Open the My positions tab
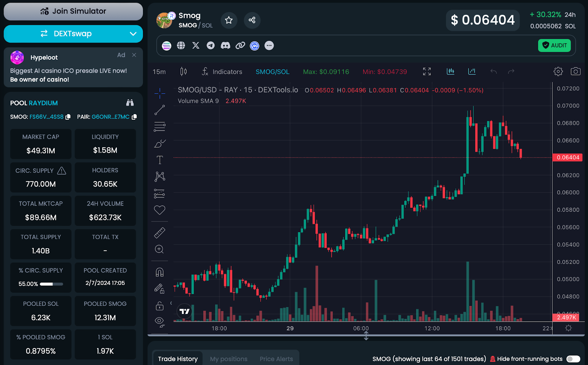The width and height of the screenshot is (588, 365). 229,359
